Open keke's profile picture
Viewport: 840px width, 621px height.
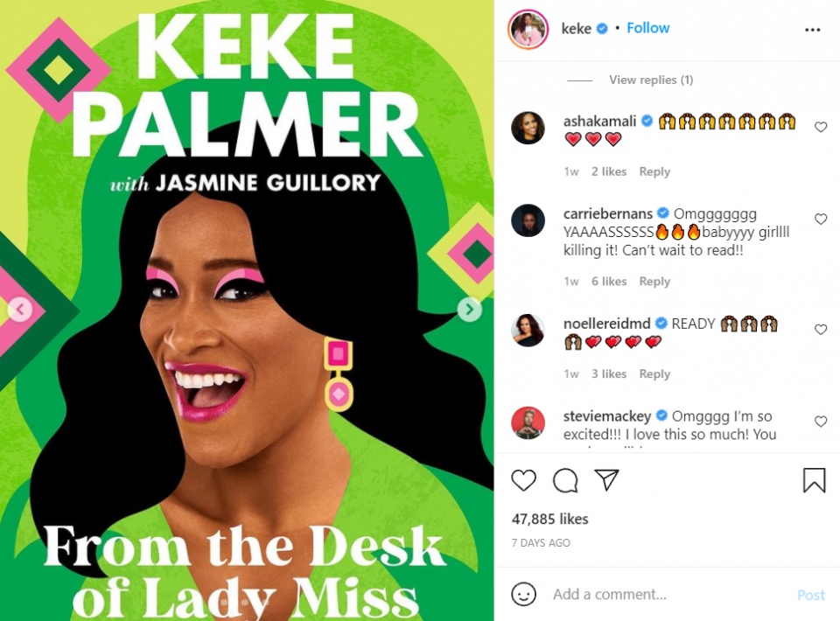tap(528, 30)
